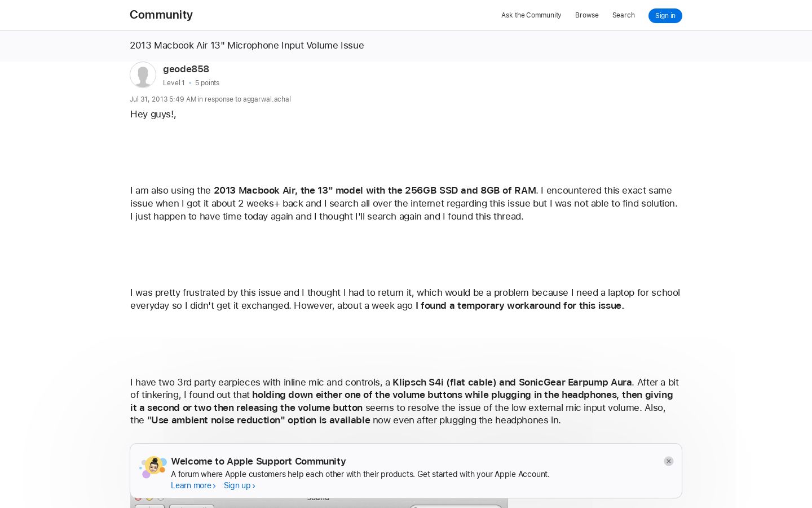Open the Community home logo
Image resolution: width=812 pixels, height=508 pixels.
click(161, 15)
